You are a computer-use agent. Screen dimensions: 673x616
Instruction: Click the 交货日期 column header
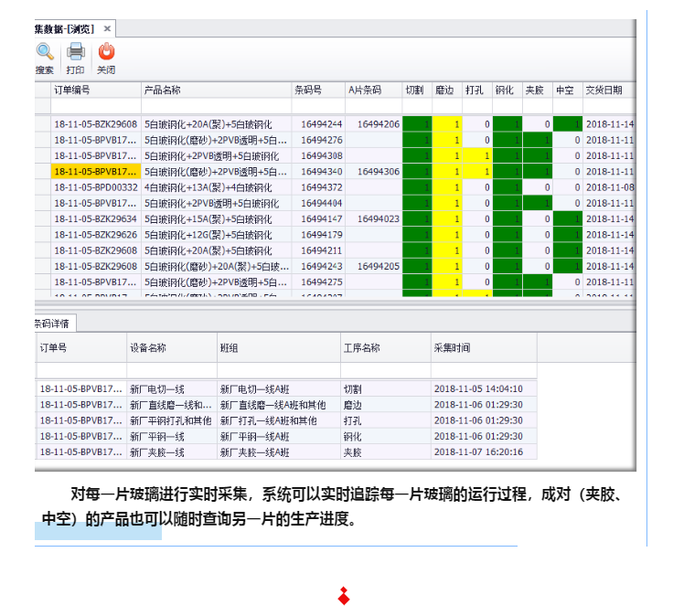pyautogui.click(x=607, y=90)
